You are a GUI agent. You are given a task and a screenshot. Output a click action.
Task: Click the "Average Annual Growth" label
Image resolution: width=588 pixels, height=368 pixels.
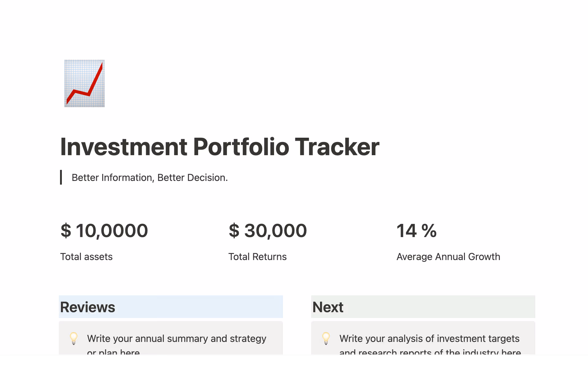coord(448,257)
